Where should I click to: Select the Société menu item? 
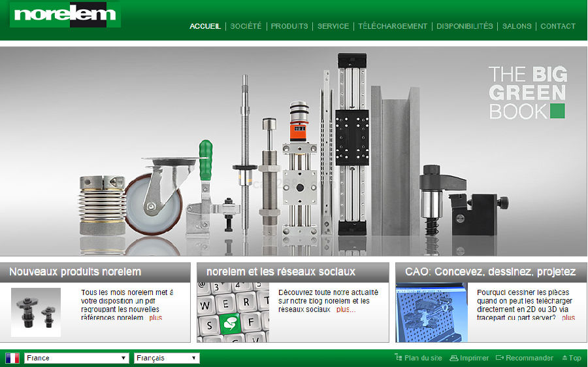pos(246,26)
